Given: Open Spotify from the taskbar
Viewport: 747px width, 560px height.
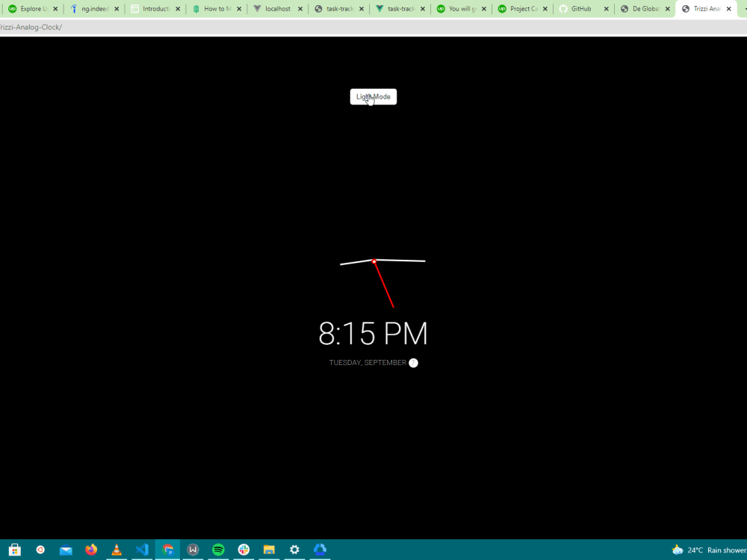Looking at the screenshot, I should click(x=218, y=550).
